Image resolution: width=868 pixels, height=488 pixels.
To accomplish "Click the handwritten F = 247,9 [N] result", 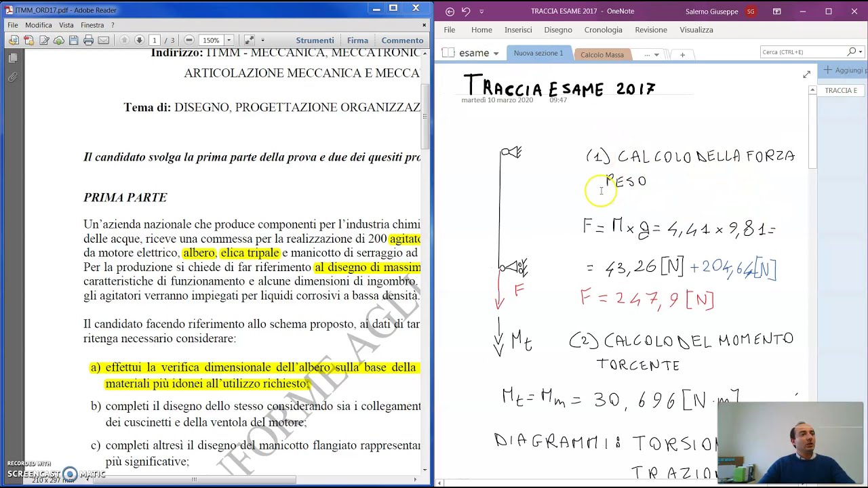I will click(x=648, y=298).
